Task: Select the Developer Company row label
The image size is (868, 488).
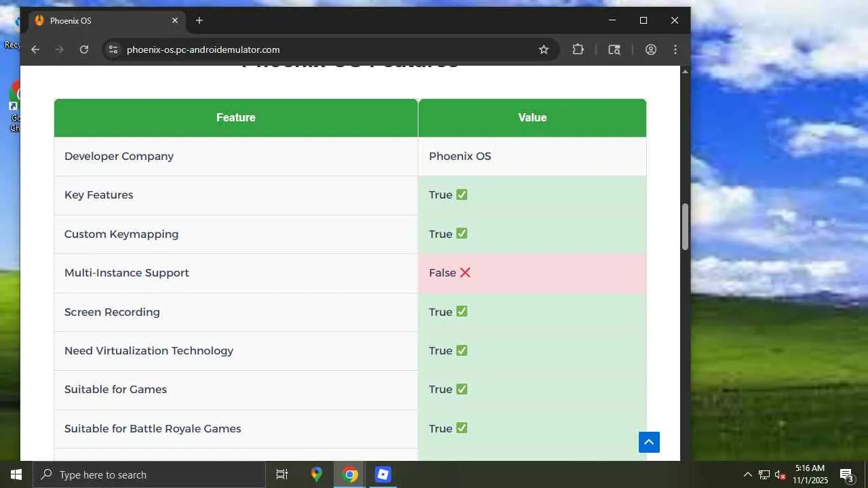Action: tap(119, 157)
